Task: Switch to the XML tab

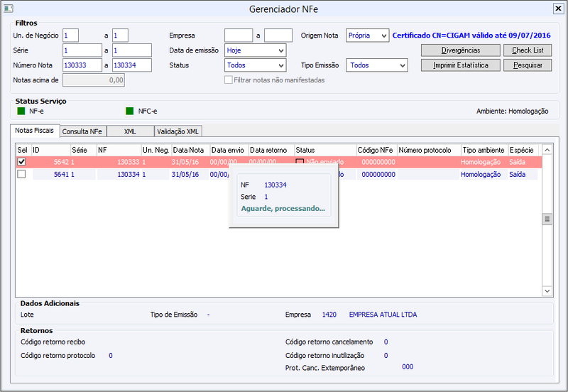Action: 130,131
